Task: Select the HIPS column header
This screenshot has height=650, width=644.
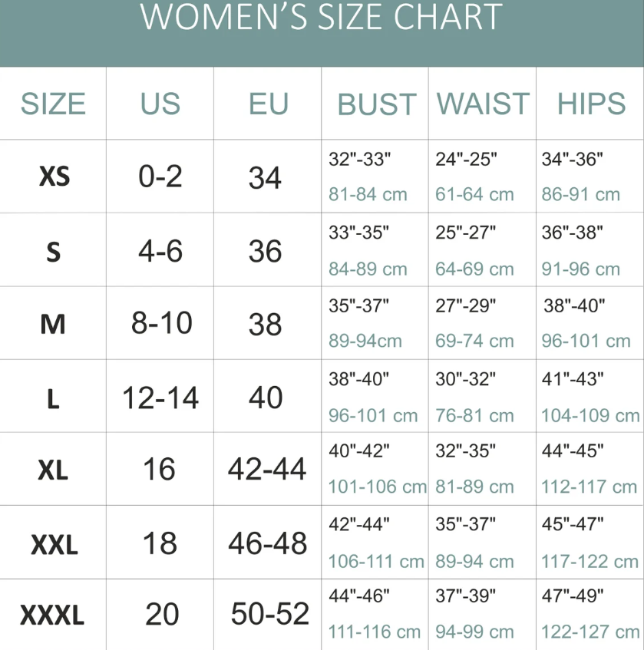Action: click(x=591, y=104)
